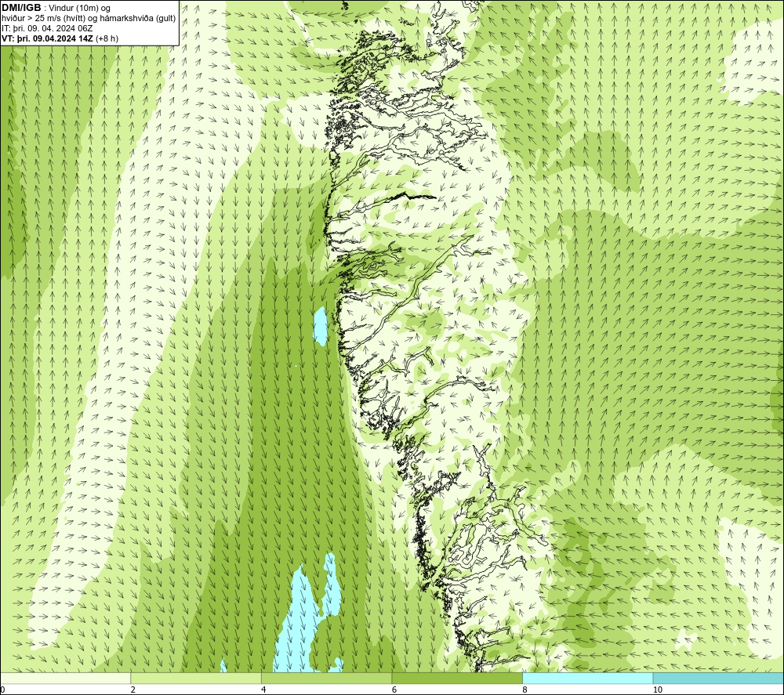Click the 8–10 light cyan legend swatch
This screenshot has height=695, width=784.
[587, 678]
